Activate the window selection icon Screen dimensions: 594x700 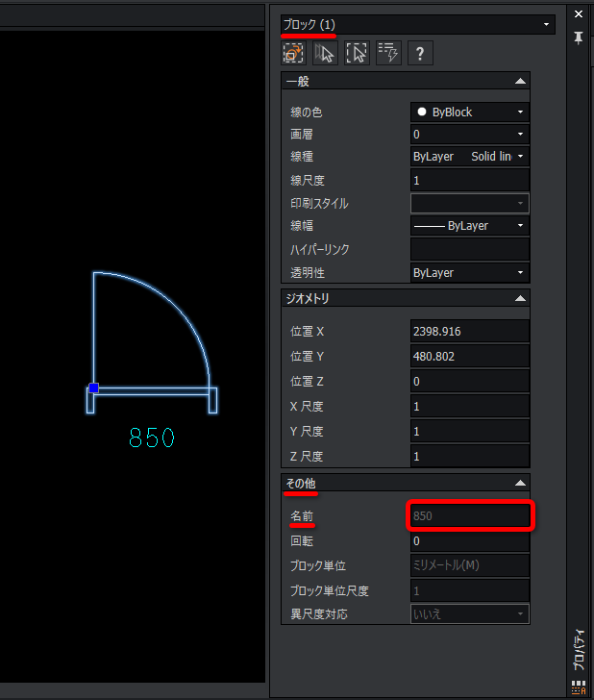click(357, 53)
